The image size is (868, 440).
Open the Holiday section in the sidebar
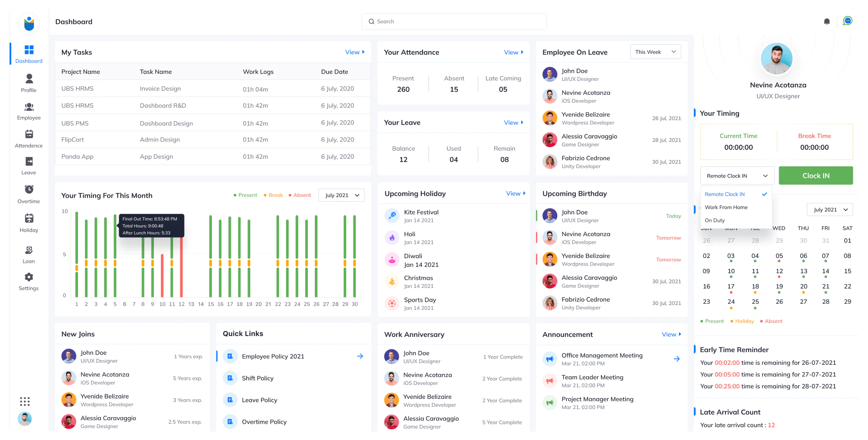pyautogui.click(x=28, y=223)
